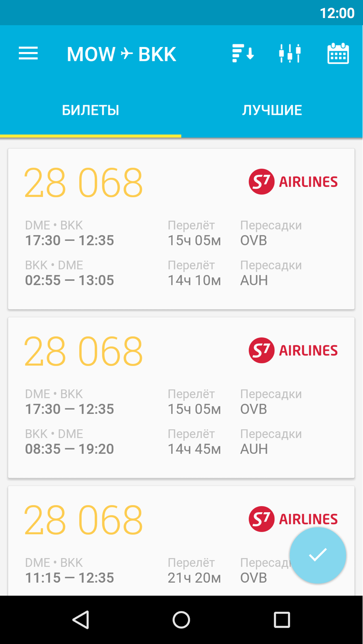The height and width of the screenshot is (644, 363).
Task: Select return flight 02:55 — 13:05
Action: [x=70, y=280]
